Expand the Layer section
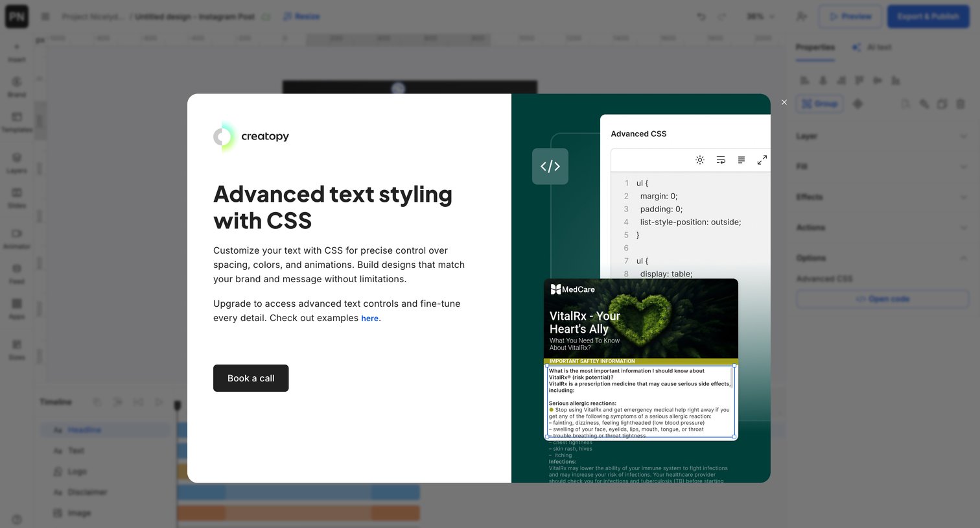This screenshot has height=528, width=980. pyautogui.click(x=882, y=136)
